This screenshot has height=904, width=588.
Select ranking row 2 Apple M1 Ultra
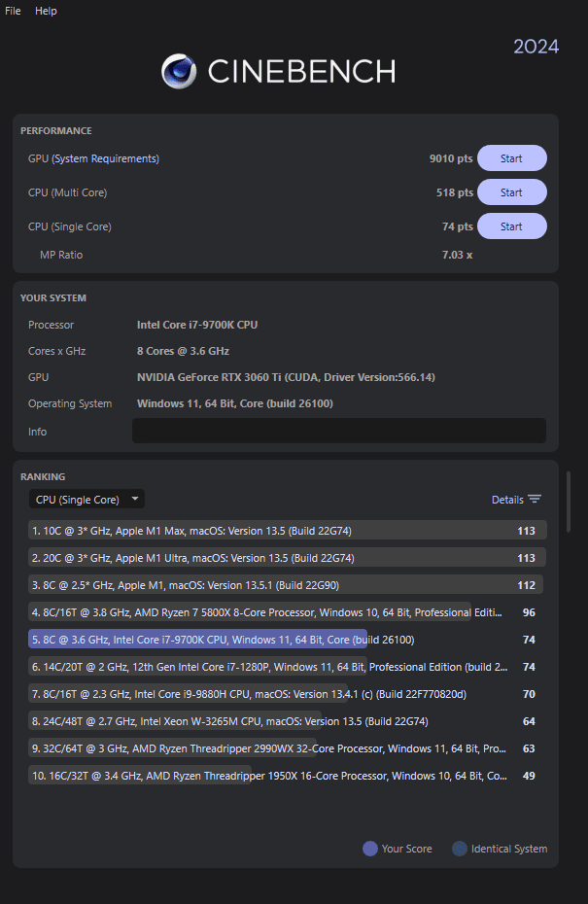point(287,558)
